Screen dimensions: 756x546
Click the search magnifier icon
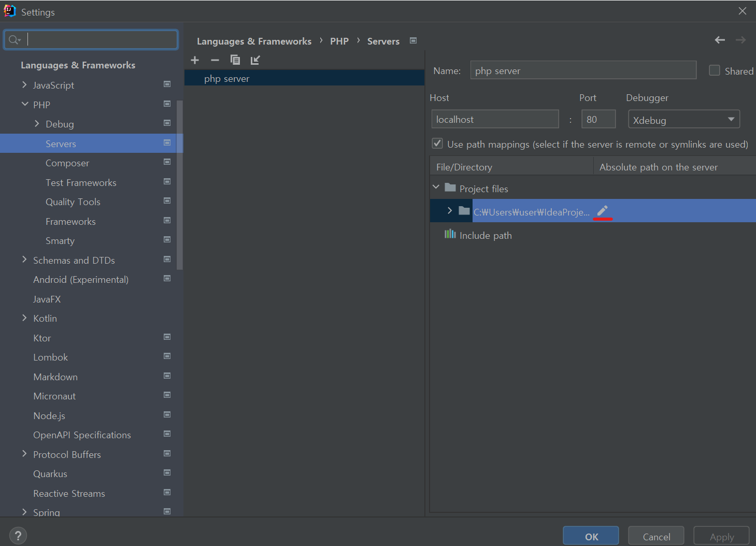coord(14,40)
